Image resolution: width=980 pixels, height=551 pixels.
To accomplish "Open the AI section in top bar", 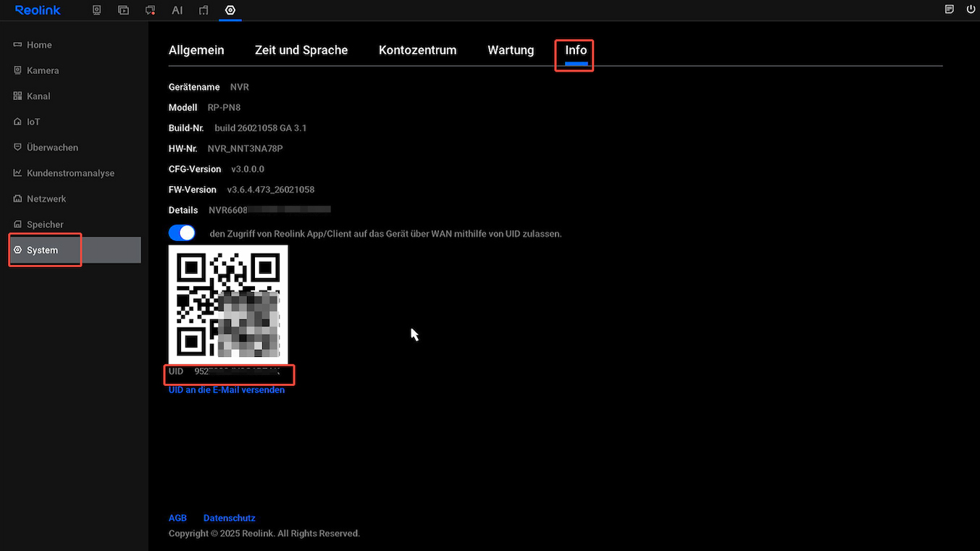I will pyautogui.click(x=177, y=10).
